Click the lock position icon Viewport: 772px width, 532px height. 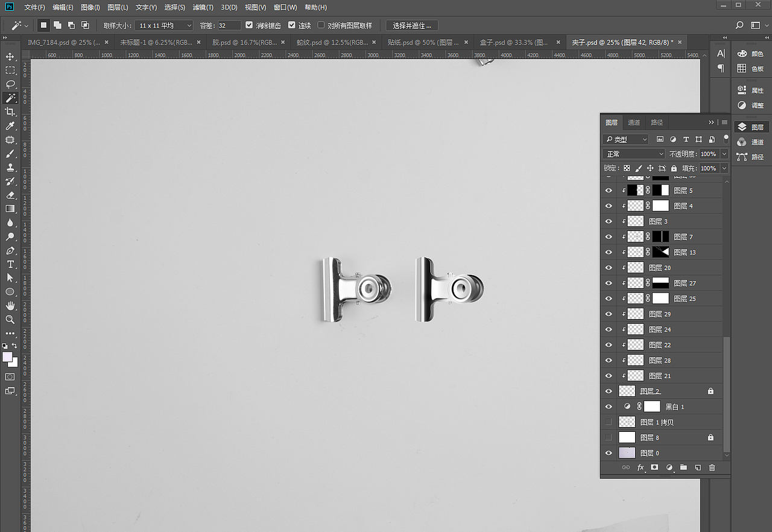[x=650, y=169]
